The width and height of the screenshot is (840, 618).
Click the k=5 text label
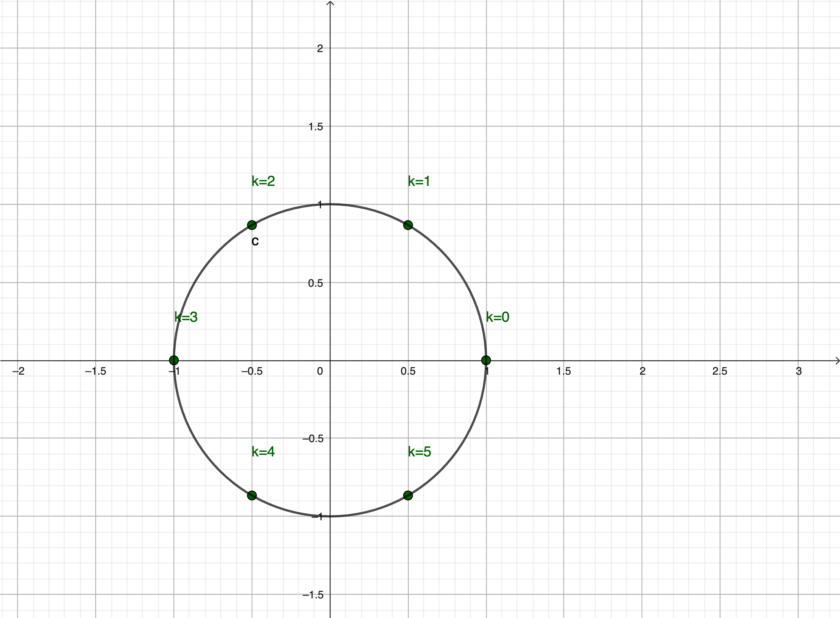pyautogui.click(x=419, y=452)
